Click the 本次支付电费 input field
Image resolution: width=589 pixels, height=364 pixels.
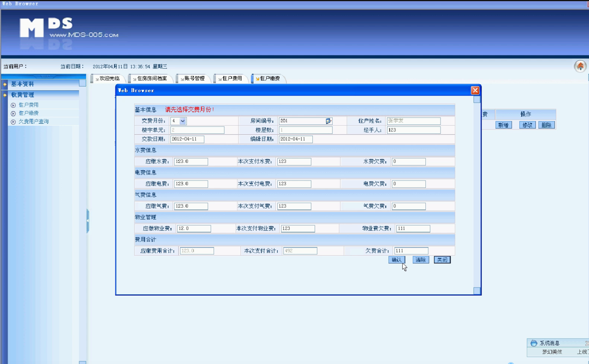point(294,184)
